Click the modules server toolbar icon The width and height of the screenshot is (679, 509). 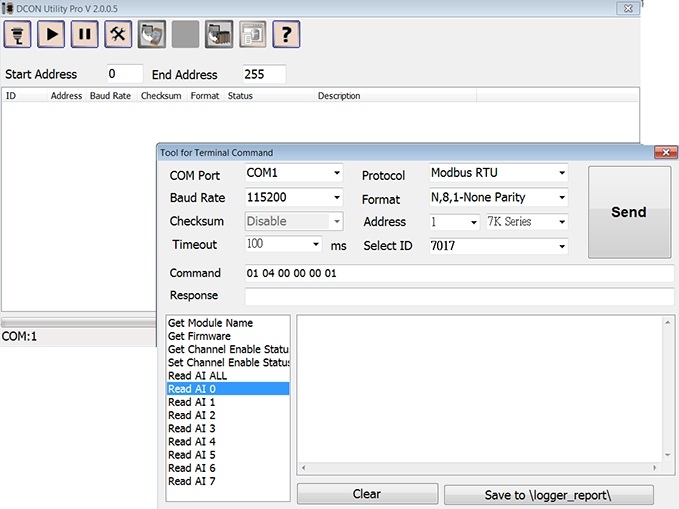click(x=219, y=34)
